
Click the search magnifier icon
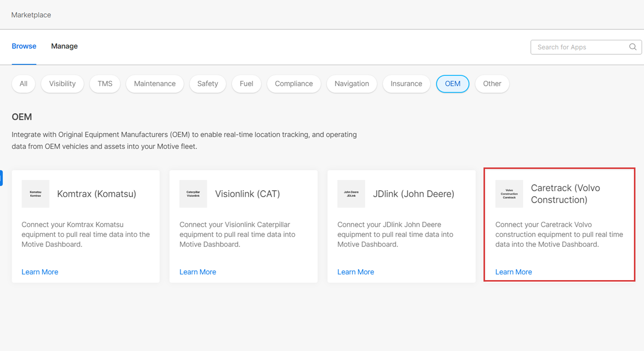coord(633,47)
